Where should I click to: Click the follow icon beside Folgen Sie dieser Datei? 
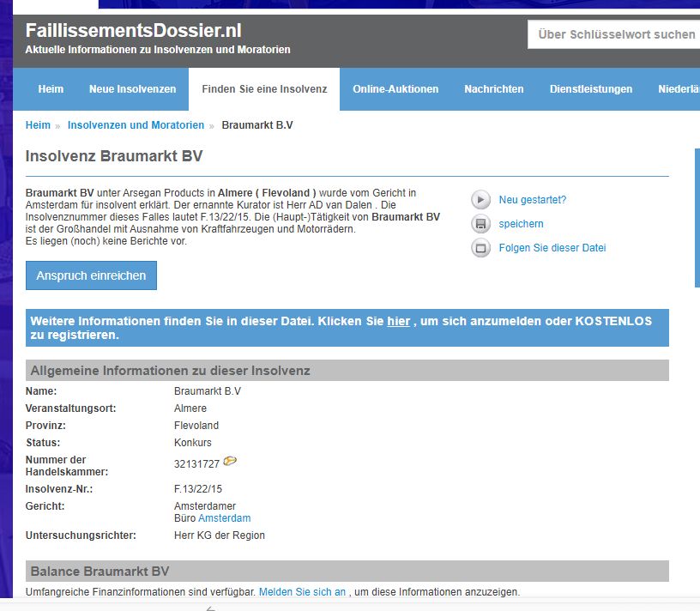click(480, 248)
